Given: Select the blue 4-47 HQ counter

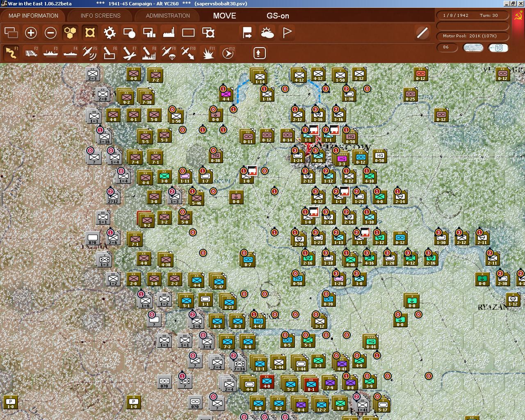Looking at the screenshot, I should click(258, 322).
